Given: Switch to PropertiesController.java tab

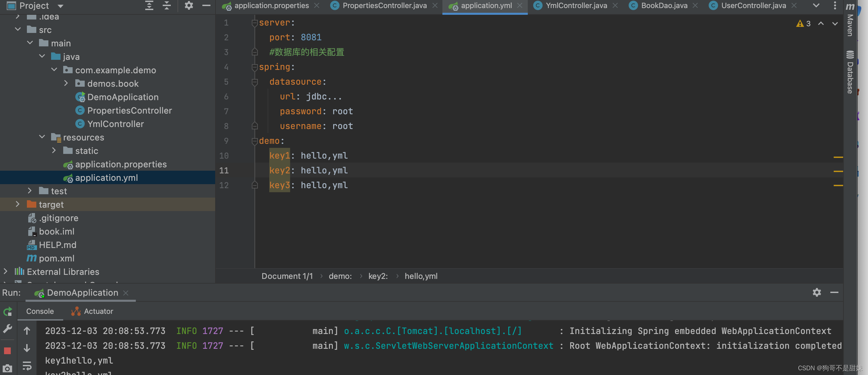Looking at the screenshot, I should [x=379, y=6].
